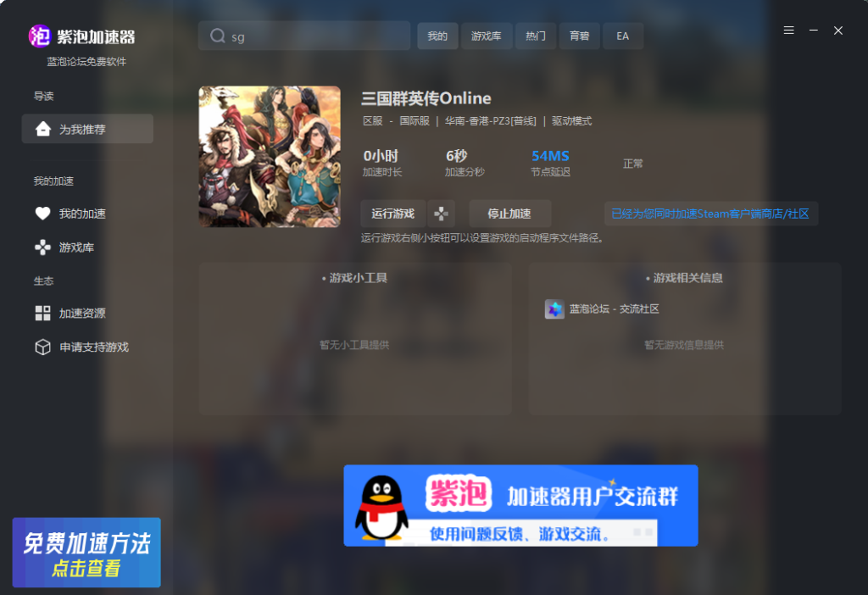This screenshot has height=595, width=868.
Task: Select 为我推荐 in the sidebar
Action: click(x=87, y=129)
